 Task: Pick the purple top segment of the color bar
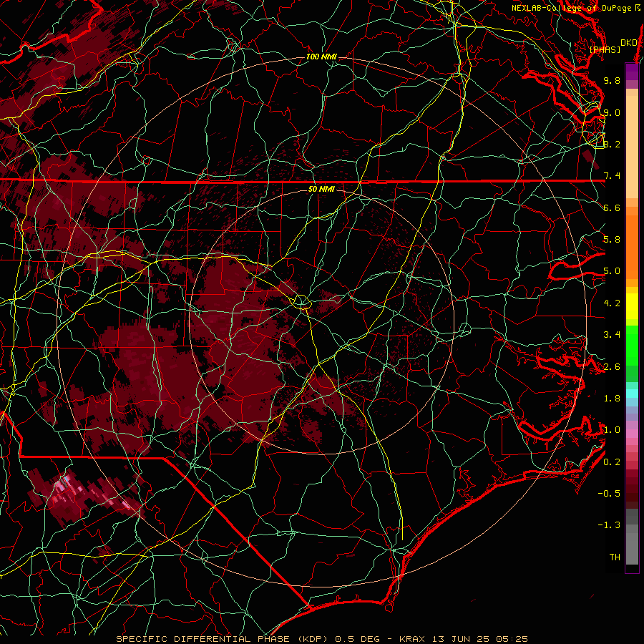point(632,72)
